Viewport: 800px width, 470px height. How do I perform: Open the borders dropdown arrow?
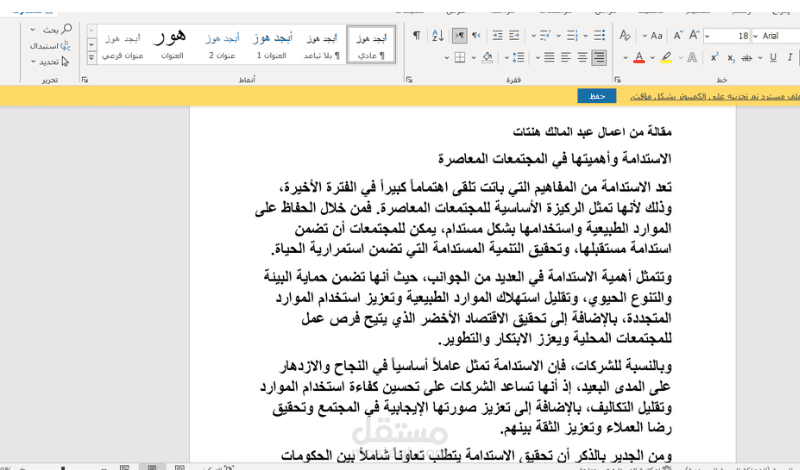pos(447,58)
